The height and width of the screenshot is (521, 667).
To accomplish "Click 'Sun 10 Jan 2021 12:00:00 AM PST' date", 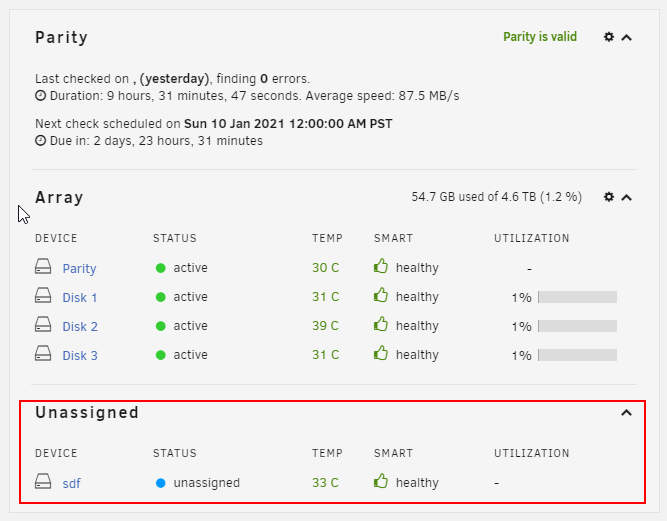I will (288, 124).
